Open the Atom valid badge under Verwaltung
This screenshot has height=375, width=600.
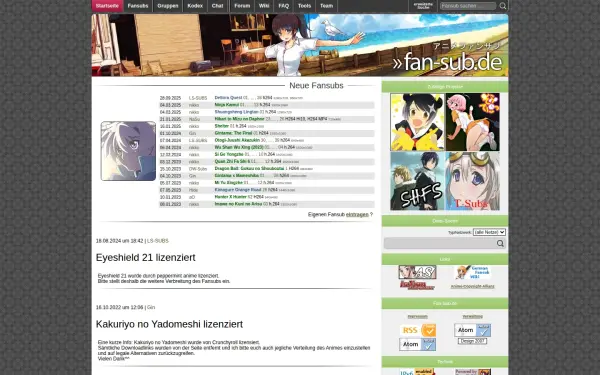[473, 330]
